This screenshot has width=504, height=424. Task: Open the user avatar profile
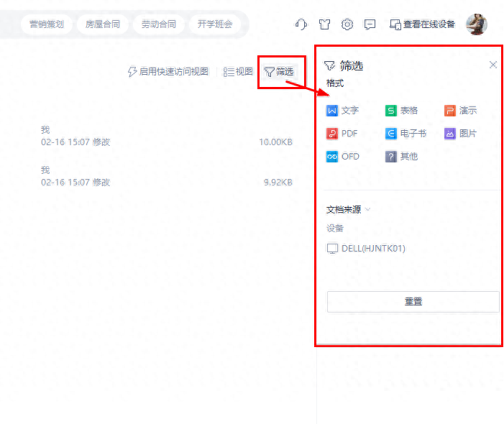tap(477, 24)
